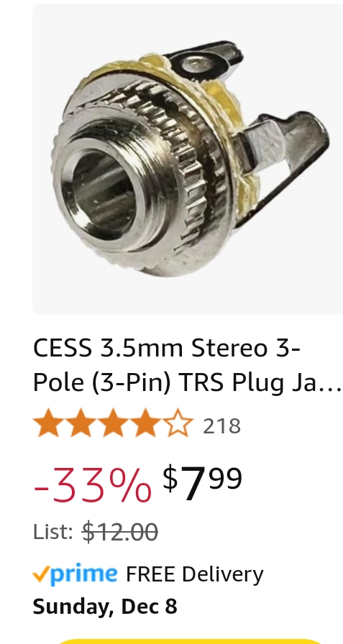The image size is (343, 644).
Task: Tap the red -33% discount badge
Action: coord(92,485)
